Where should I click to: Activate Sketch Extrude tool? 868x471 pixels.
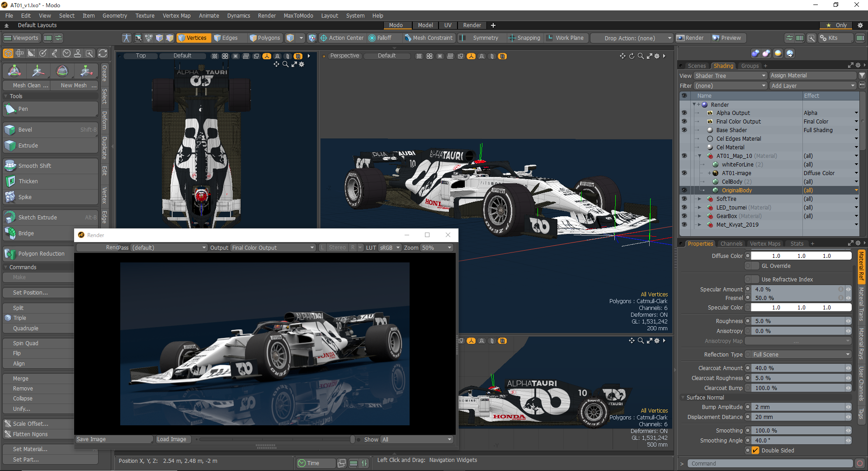tap(50, 218)
